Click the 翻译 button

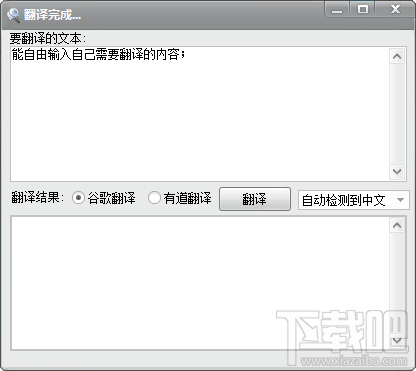(x=255, y=199)
